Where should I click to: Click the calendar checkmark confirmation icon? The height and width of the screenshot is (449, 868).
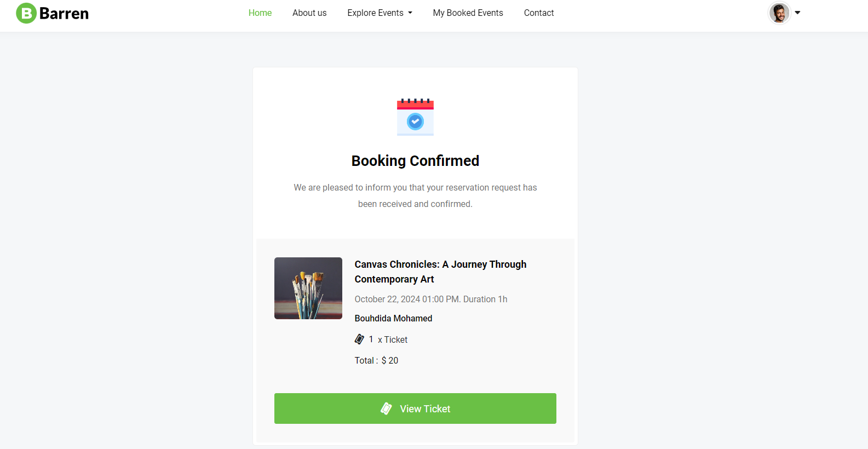click(415, 117)
